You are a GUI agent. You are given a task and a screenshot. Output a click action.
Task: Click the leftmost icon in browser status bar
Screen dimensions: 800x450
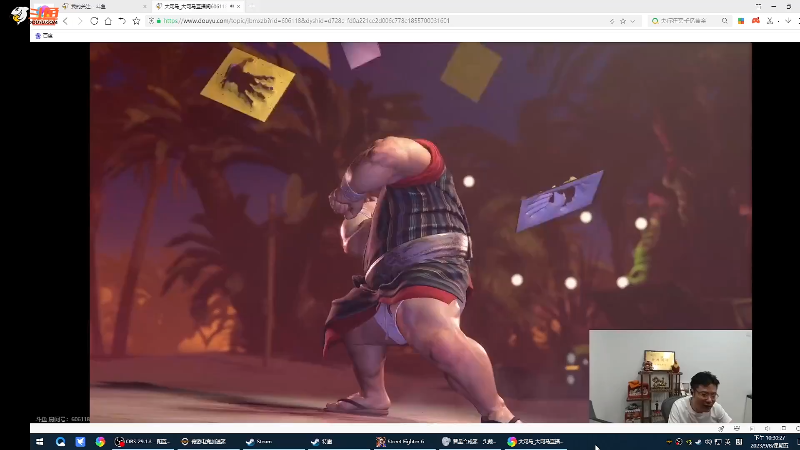coord(721,429)
